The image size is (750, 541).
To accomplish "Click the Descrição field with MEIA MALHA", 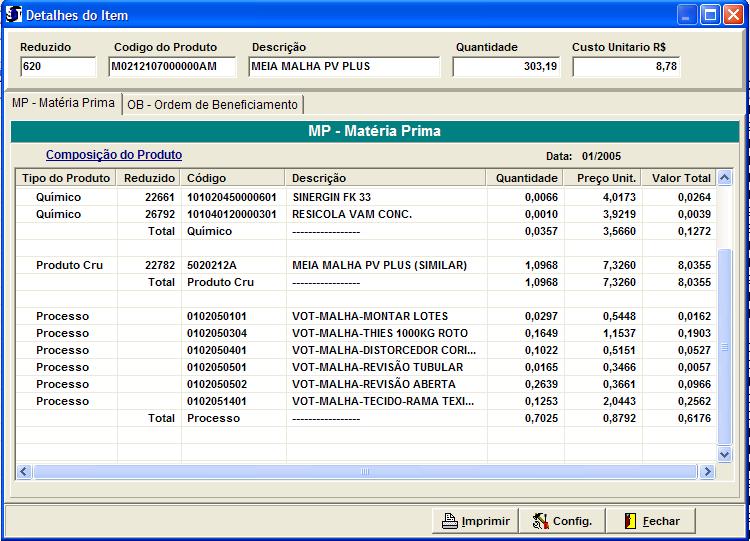I will pyautogui.click(x=344, y=67).
